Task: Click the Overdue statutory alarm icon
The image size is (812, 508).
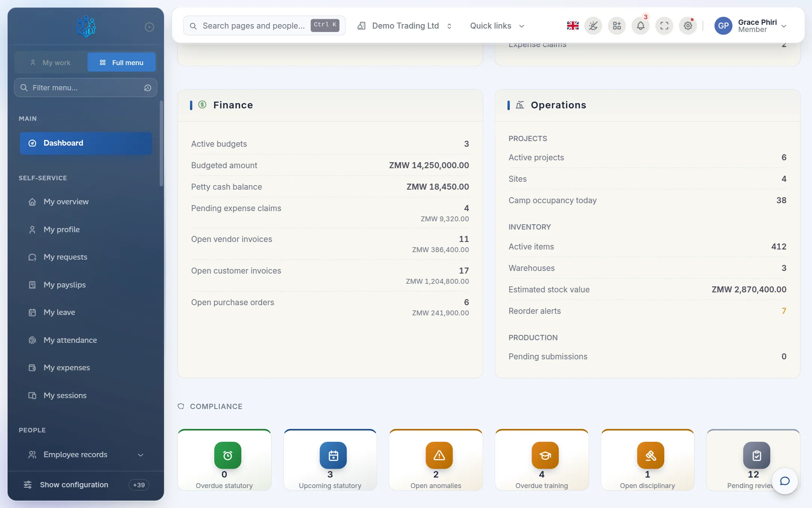Action: pos(227,455)
